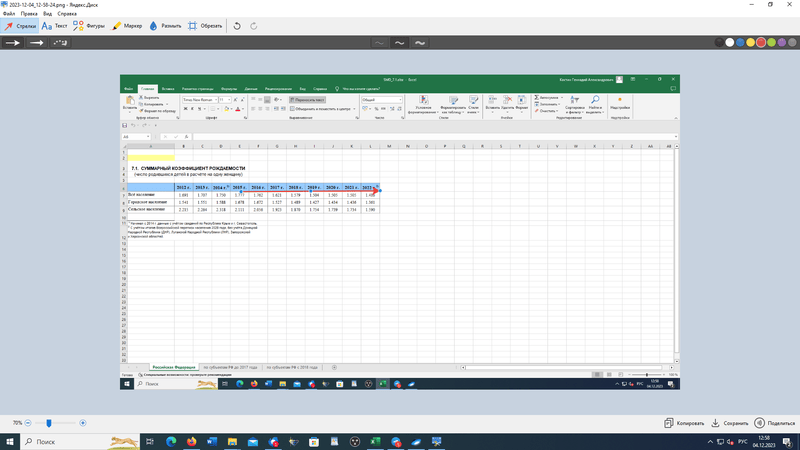Open the Правка menu
Viewport: 800px width, 450px height.
28,14
